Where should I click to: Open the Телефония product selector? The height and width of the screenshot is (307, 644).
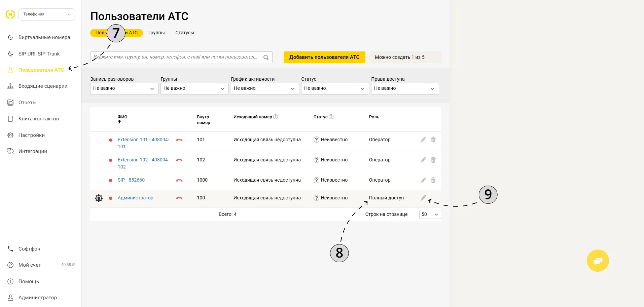tap(47, 14)
